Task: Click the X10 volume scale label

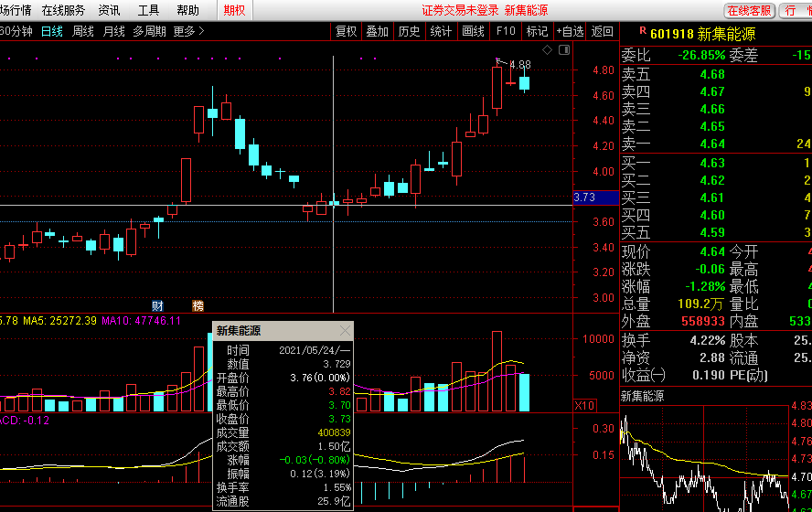Action: click(x=584, y=405)
